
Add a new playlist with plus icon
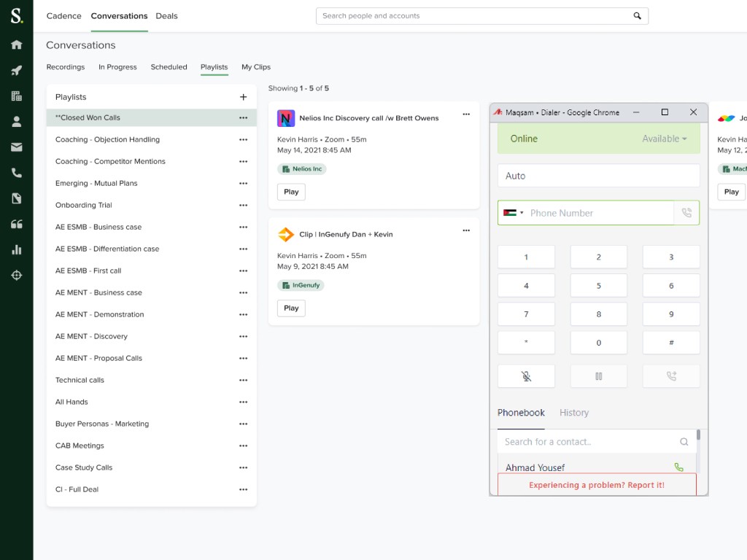pyautogui.click(x=243, y=97)
